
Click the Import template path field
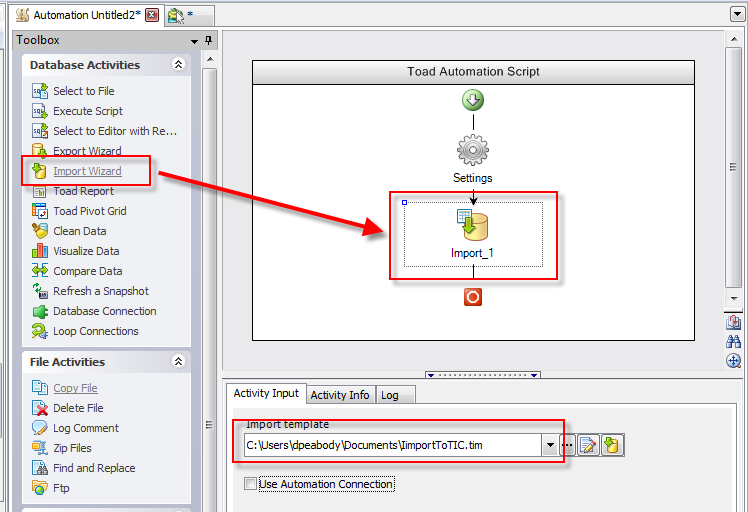(x=393, y=445)
